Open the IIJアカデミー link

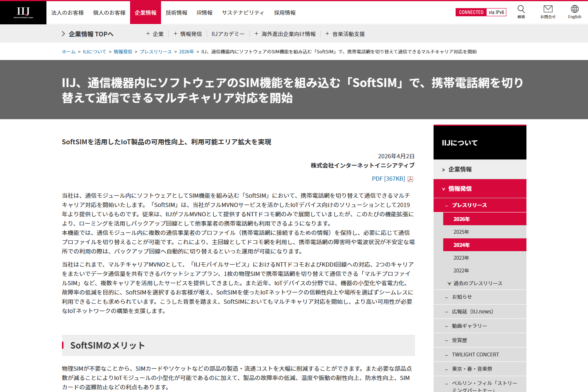click(x=228, y=34)
